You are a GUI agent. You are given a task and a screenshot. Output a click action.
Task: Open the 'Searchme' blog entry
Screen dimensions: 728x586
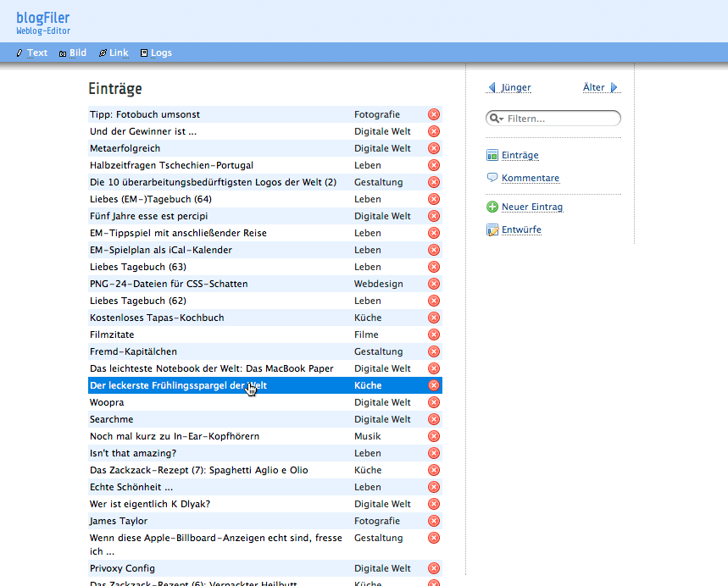coord(112,419)
